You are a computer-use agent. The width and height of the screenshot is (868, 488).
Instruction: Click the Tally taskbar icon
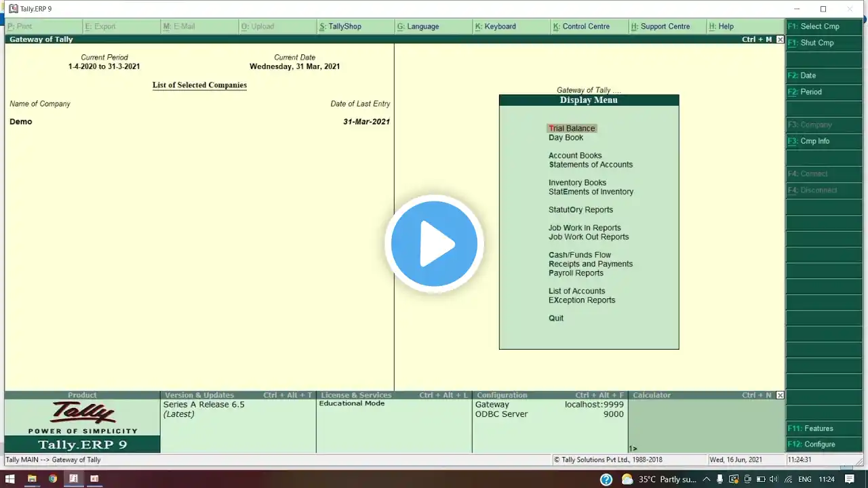click(x=73, y=479)
